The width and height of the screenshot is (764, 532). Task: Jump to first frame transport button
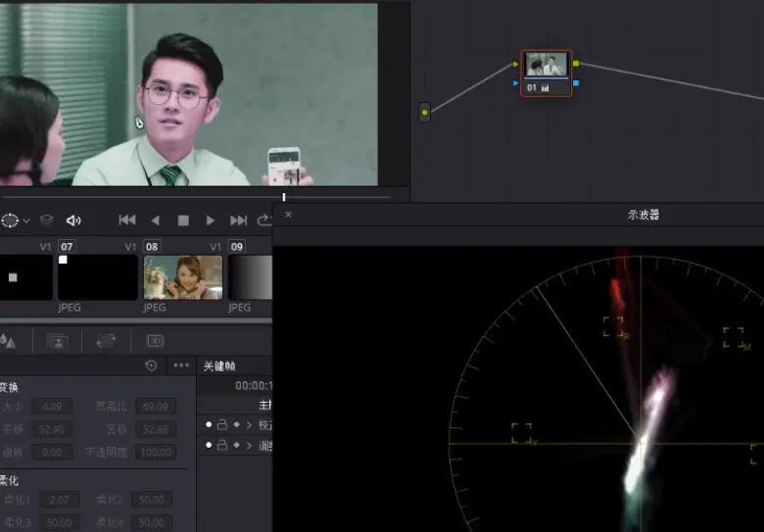tap(127, 220)
